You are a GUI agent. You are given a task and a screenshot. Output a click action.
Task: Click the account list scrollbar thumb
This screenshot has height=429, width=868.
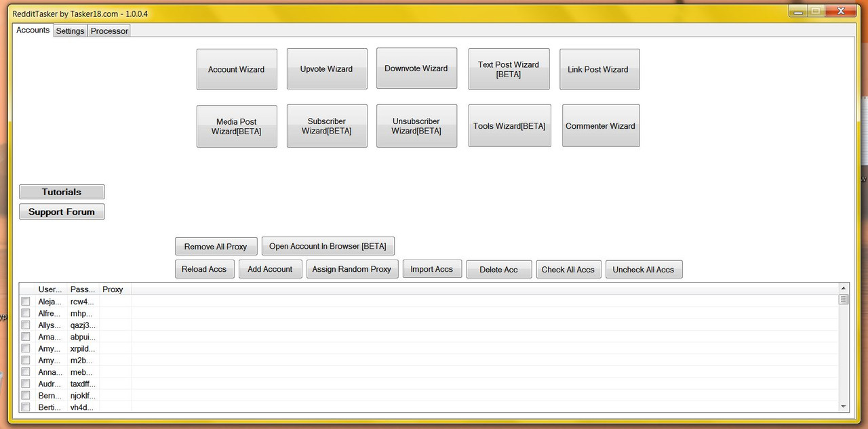[844, 299]
